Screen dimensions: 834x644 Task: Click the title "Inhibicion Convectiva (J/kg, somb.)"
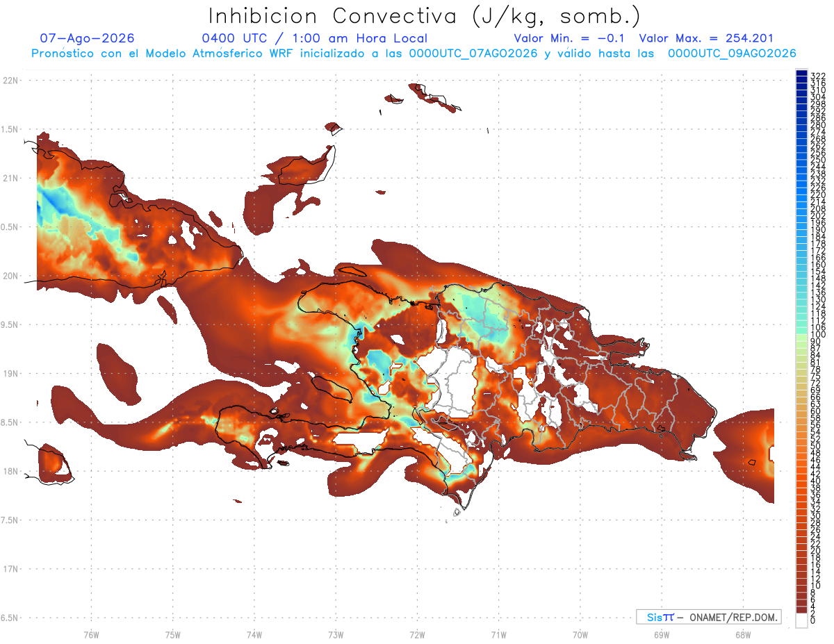[425, 16]
